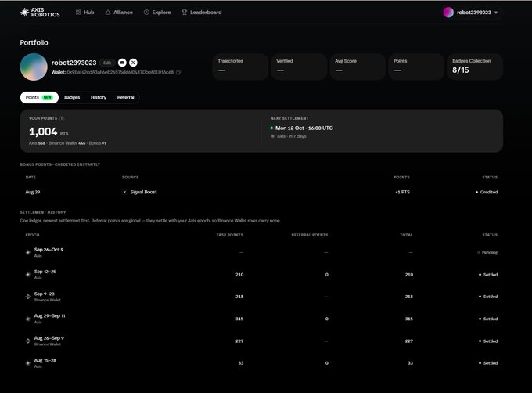The image size is (532, 393).
Task: Click the 227 total value
Action: tap(409, 341)
